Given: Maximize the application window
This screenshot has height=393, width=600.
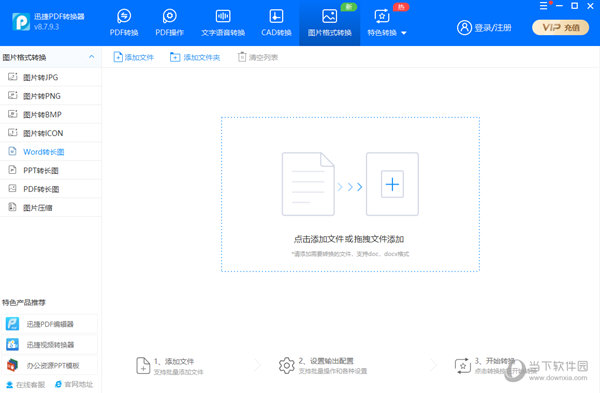Looking at the screenshot, I should click(x=574, y=6).
